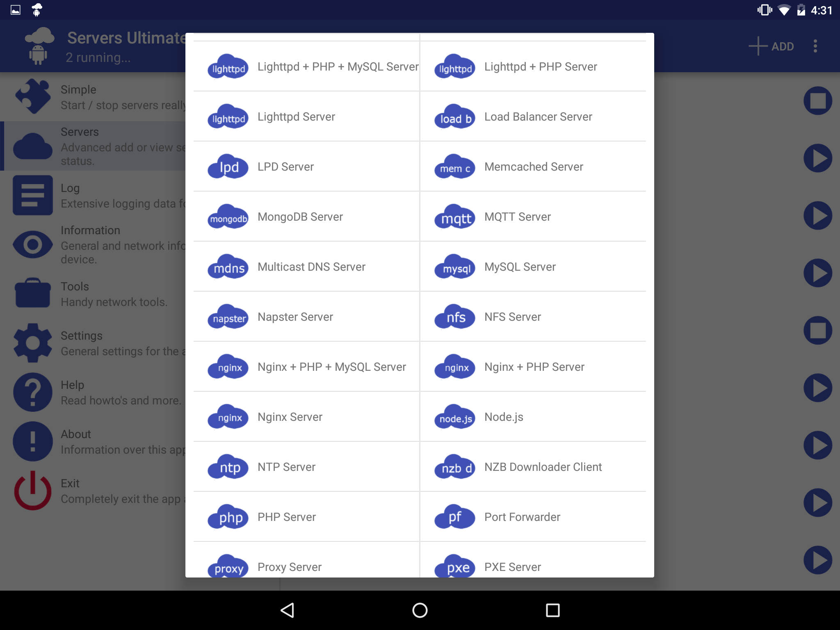Select the mysql cloud icon
The height and width of the screenshot is (630, 840).
[x=455, y=267]
